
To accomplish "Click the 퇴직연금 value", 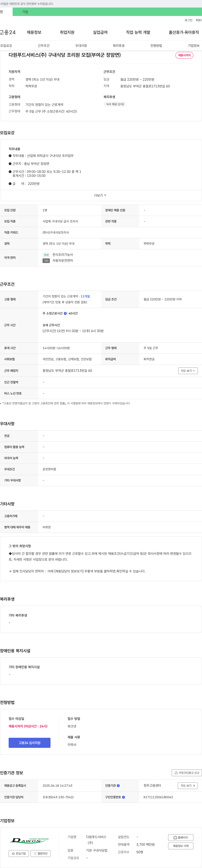I will pos(149,359).
